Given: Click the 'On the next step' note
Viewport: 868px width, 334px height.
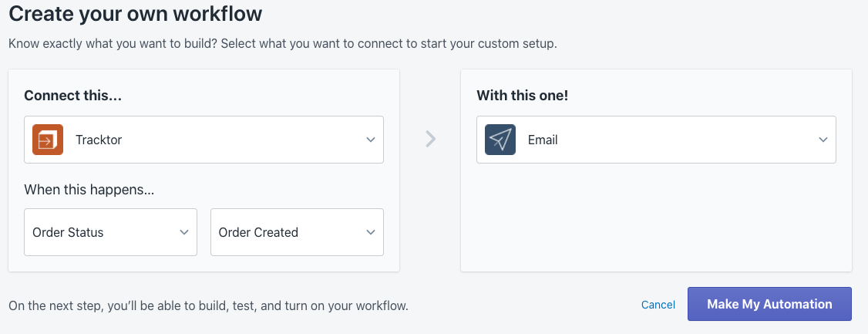Looking at the screenshot, I should click(x=208, y=305).
